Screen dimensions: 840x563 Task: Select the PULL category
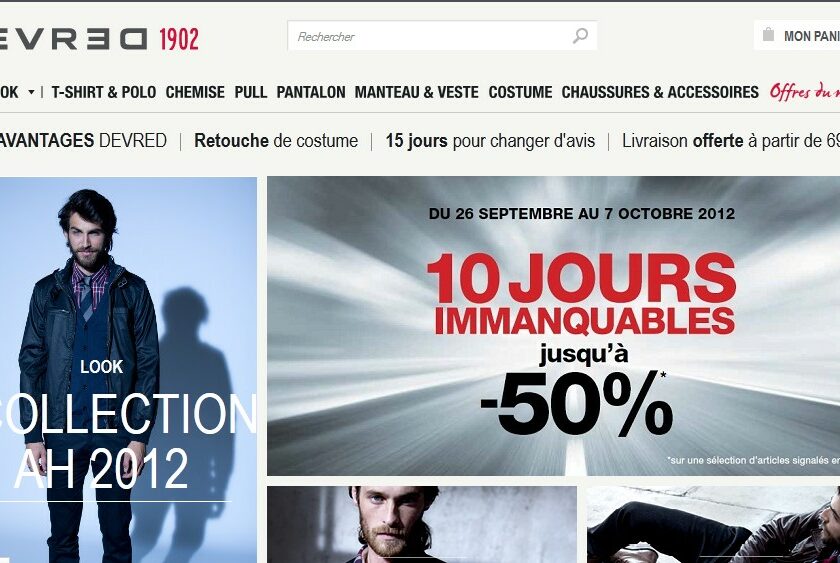(251, 92)
